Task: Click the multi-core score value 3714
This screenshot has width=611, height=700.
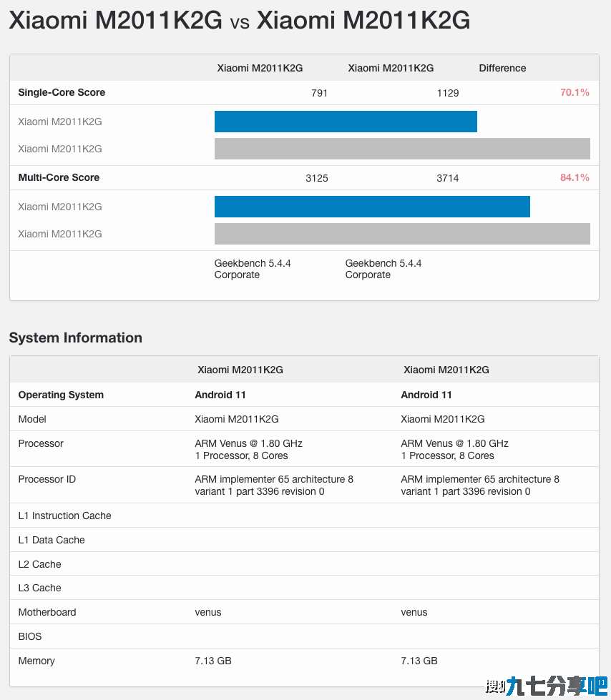Action: [x=448, y=178]
